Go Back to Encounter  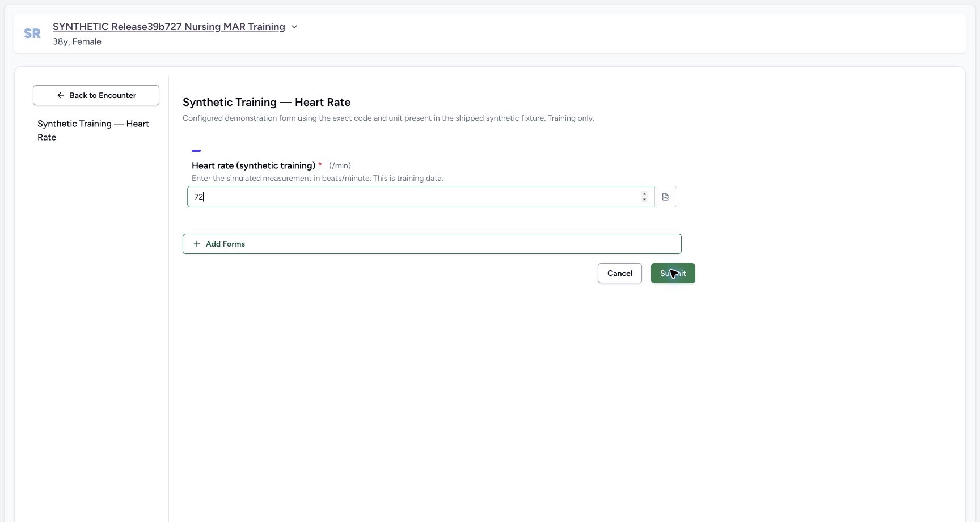[96, 95]
